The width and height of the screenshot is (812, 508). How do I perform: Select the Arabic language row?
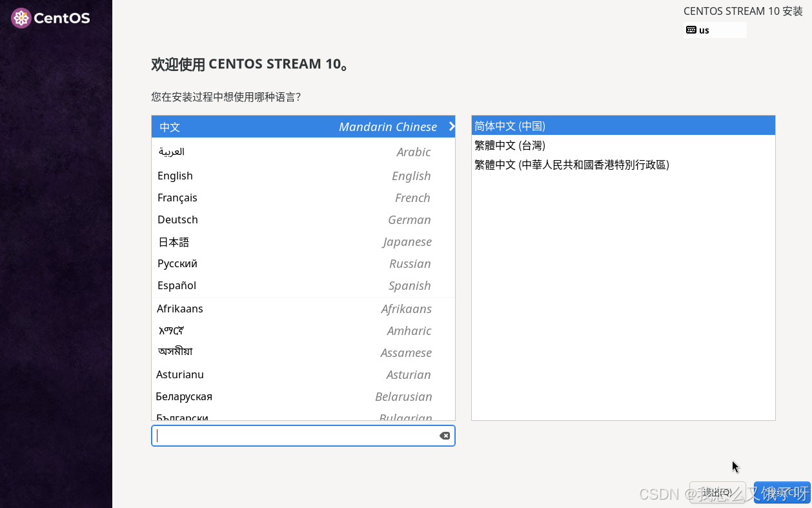coord(303,152)
